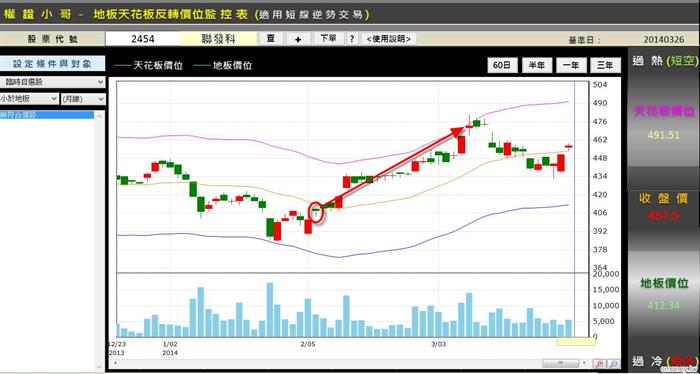Edit the stock code field showing 2454
700x374 pixels.
(x=143, y=39)
